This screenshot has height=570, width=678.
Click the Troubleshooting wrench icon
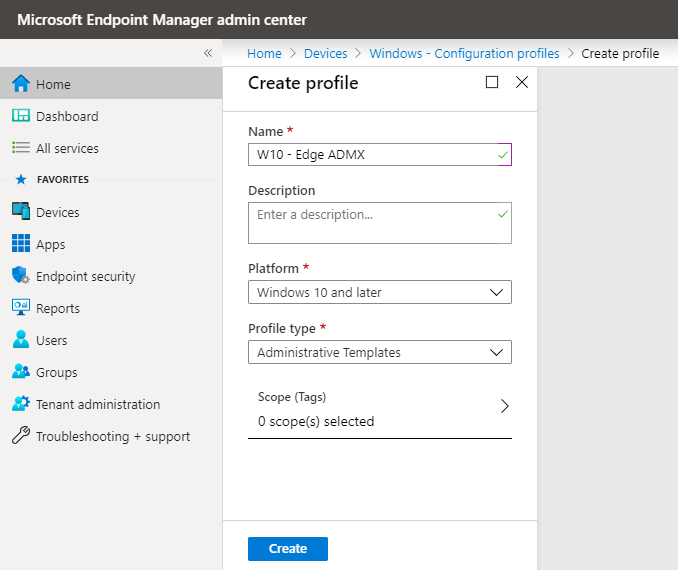point(21,436)
